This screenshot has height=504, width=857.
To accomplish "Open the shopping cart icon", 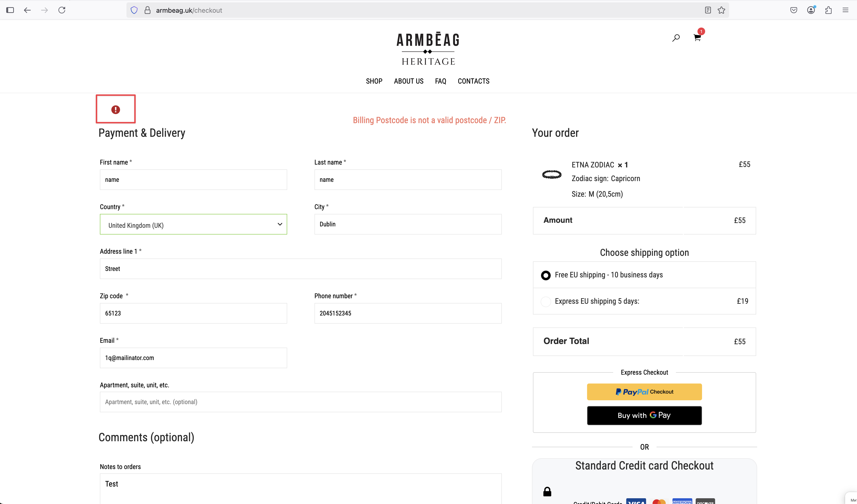I will pos(697,38).
